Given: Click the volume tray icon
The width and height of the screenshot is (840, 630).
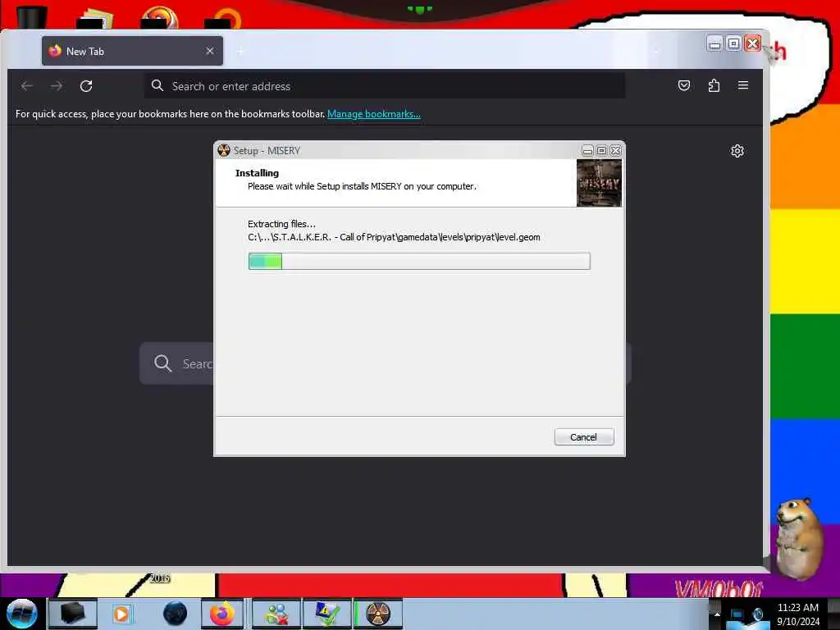Looking at the screenshot, I should (758, 615).
